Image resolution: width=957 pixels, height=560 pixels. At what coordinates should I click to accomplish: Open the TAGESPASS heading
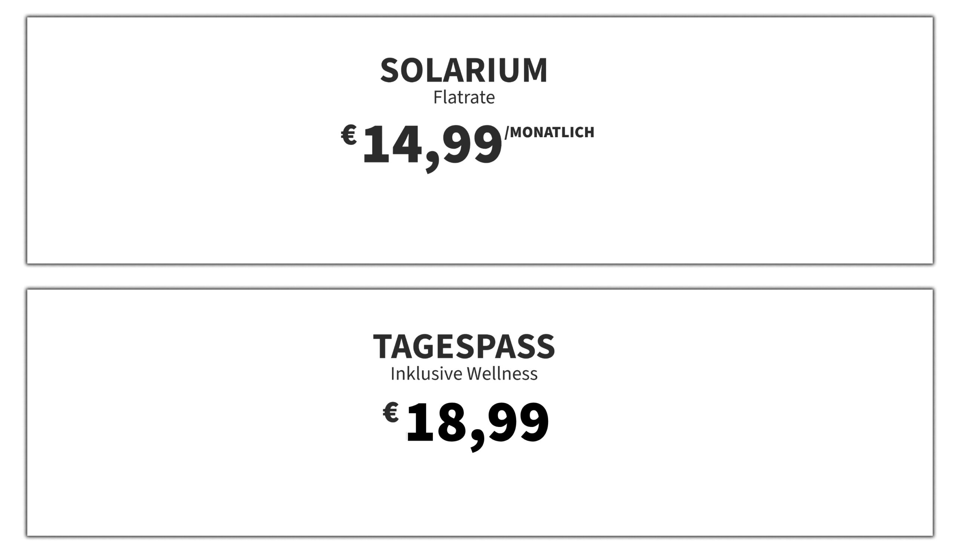tap(464, 346)
